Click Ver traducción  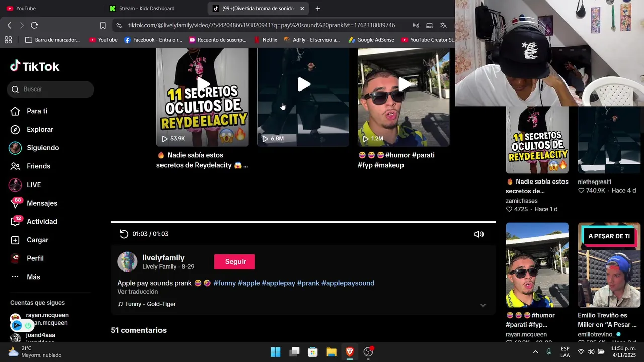coord(137,292)
